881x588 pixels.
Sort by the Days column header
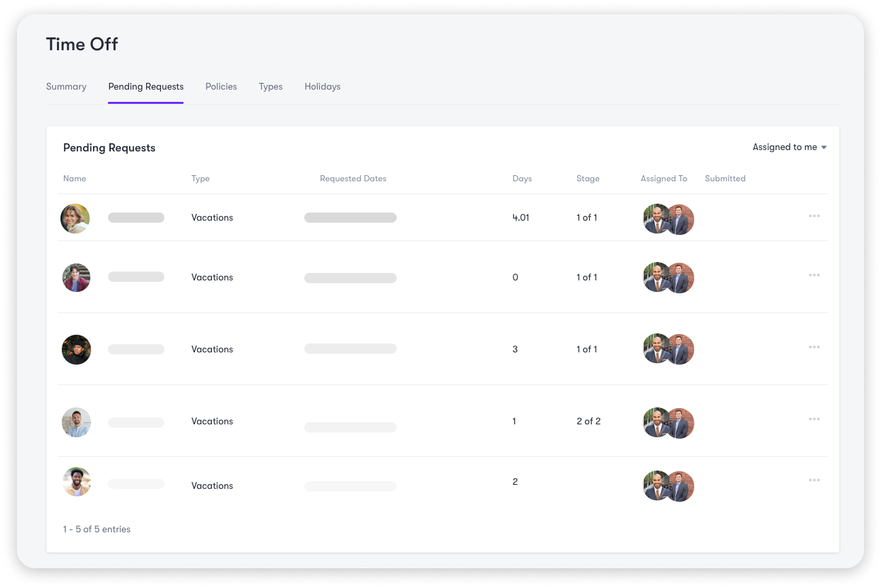coord(522,179)
